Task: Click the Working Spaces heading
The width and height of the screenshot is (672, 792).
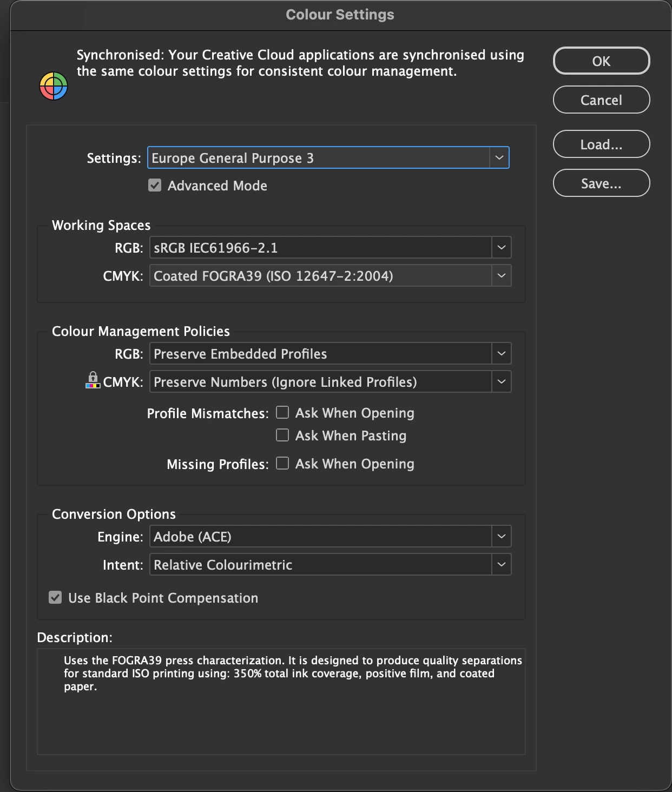Action: click(101, 225)
